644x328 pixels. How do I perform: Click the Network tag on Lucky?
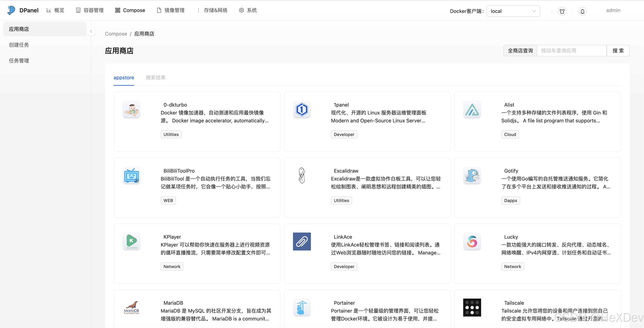tap(512, 267)
